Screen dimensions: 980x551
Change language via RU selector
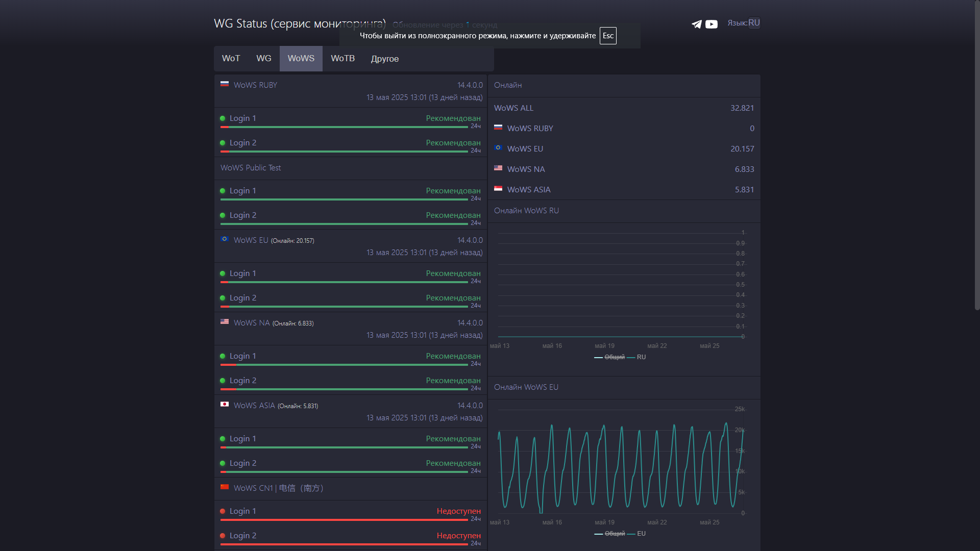pyautogui.click(x=754, y=23)
